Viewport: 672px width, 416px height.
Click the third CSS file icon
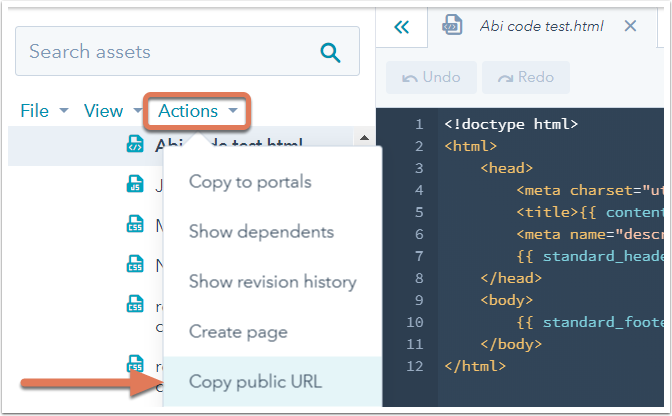click(134, 303)
